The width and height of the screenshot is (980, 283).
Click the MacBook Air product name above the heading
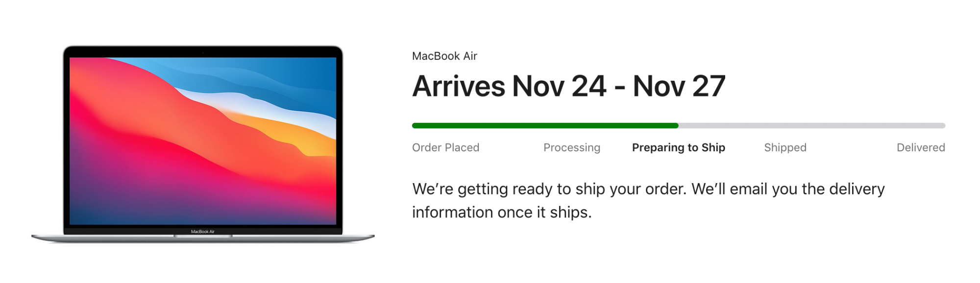(444, 56)
